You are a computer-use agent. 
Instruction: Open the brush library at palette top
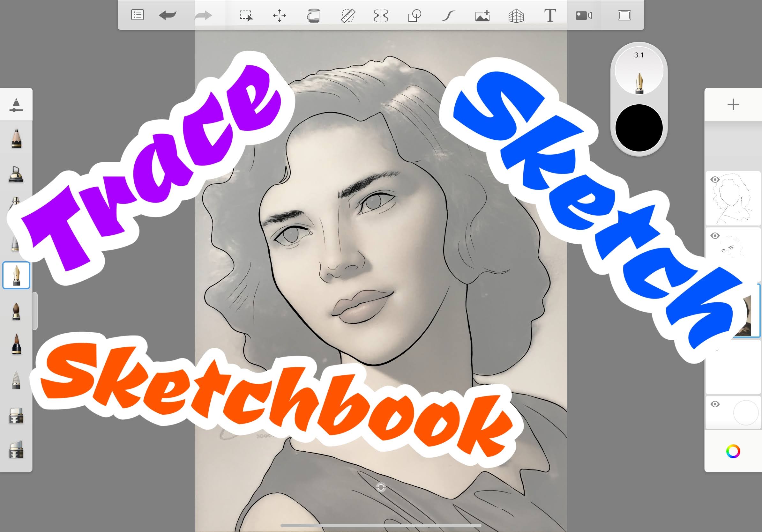point(16,105)
